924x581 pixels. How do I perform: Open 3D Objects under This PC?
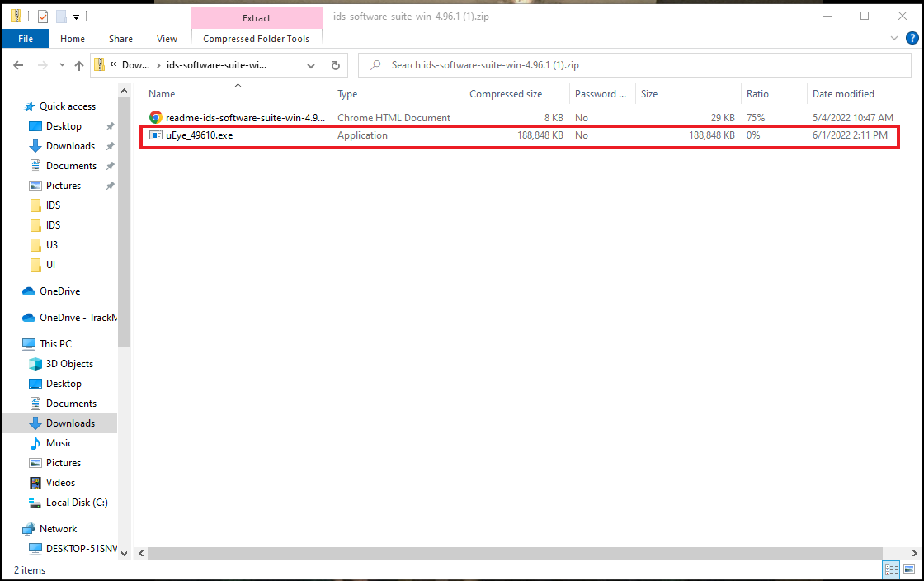tap(69, 364)
